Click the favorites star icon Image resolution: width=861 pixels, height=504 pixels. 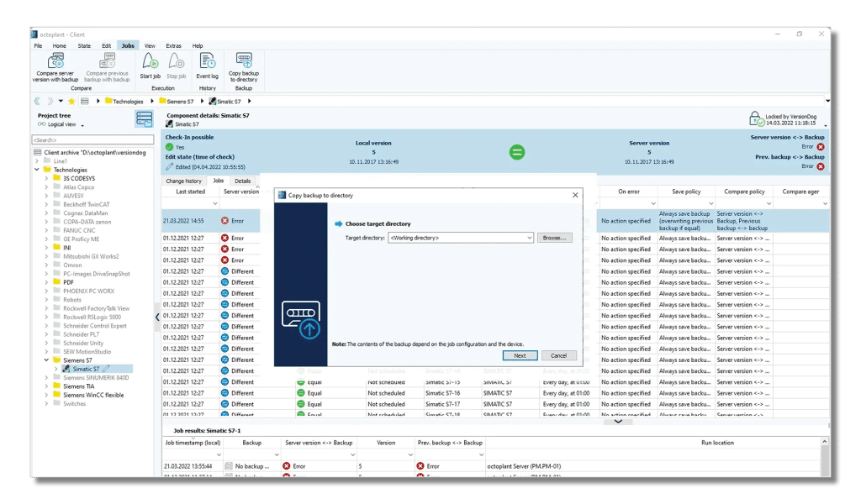point(71,102)
